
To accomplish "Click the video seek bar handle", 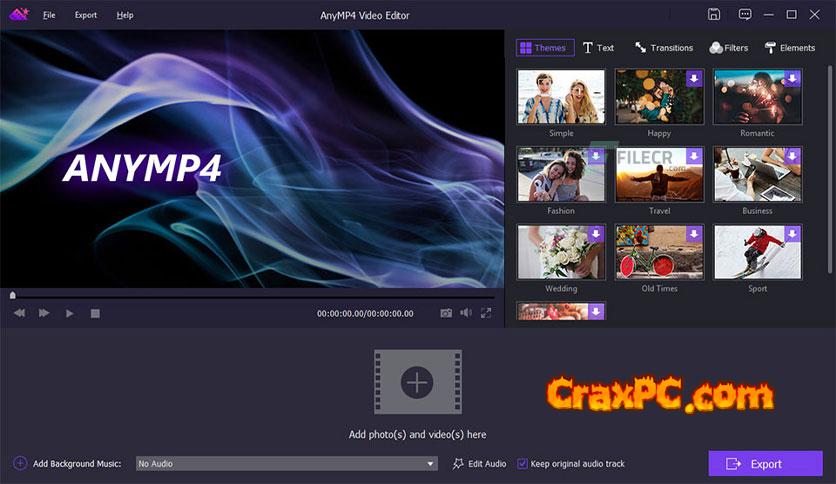I will click(x=12, y=295).
